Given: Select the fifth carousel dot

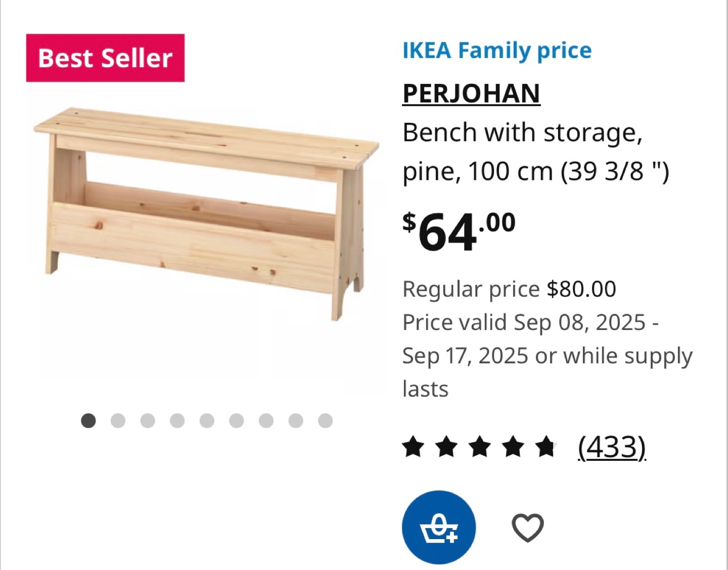Looking at the screenshot, I should [207, 420].
